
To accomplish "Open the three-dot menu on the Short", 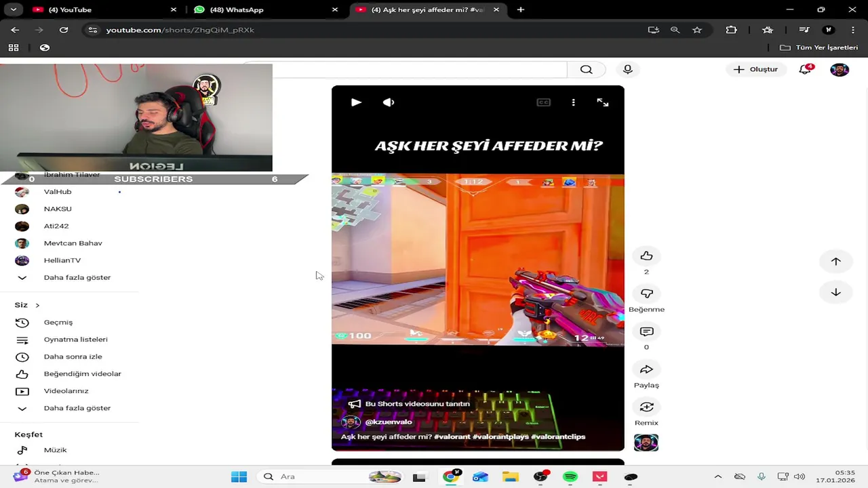I will coord(574,102).
